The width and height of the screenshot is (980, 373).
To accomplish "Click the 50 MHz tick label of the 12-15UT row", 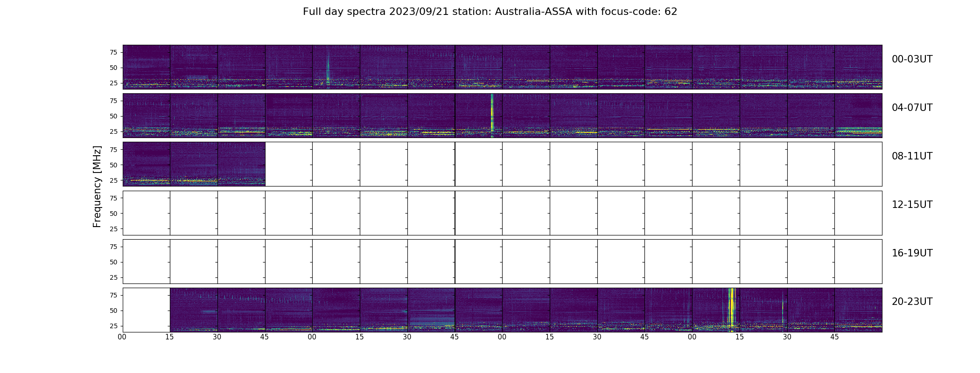I will pos(113,214).
